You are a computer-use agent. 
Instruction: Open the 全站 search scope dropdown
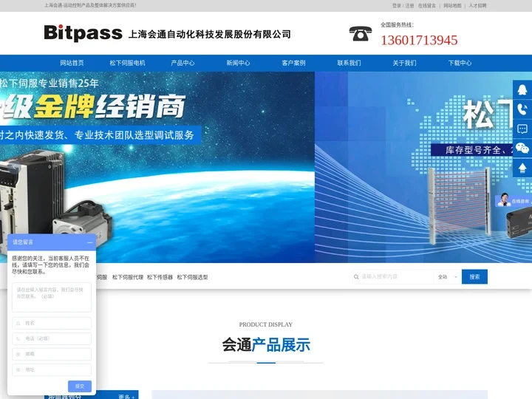448,277
